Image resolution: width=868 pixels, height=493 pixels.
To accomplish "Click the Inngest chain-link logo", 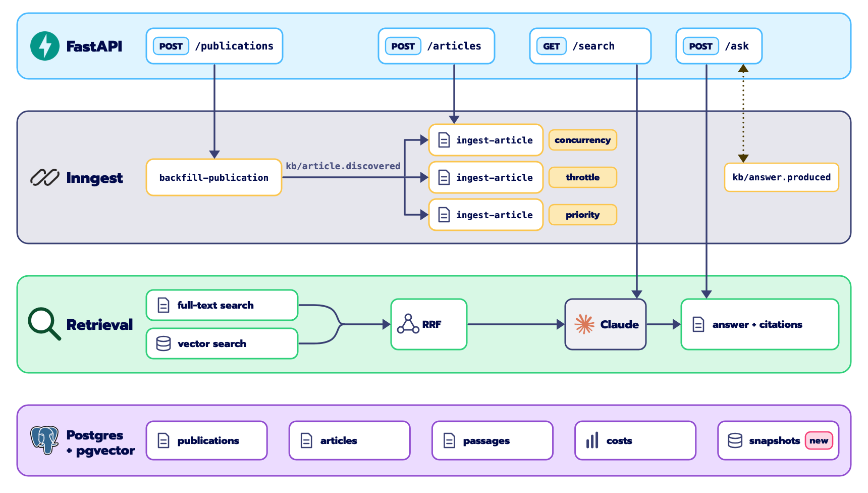I will [45, 177].
